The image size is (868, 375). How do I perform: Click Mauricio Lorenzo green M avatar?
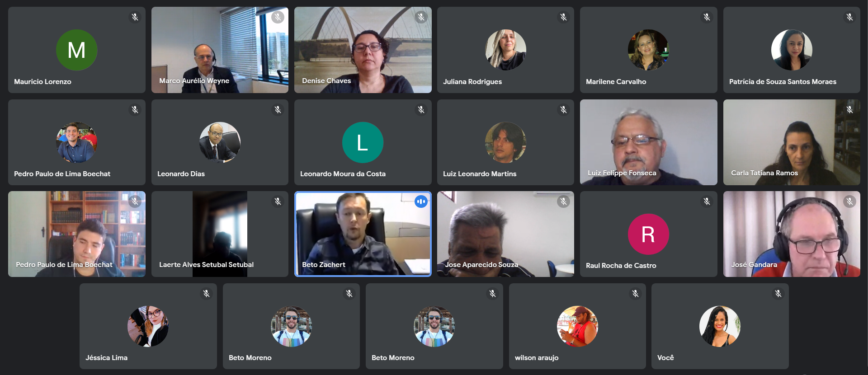click(76, 50)
